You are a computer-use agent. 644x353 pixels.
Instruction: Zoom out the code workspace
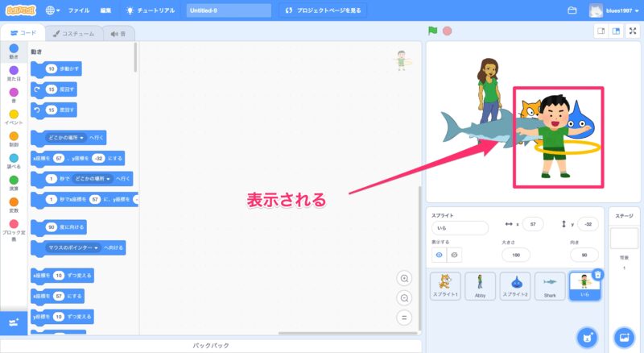tap(404, 297)
